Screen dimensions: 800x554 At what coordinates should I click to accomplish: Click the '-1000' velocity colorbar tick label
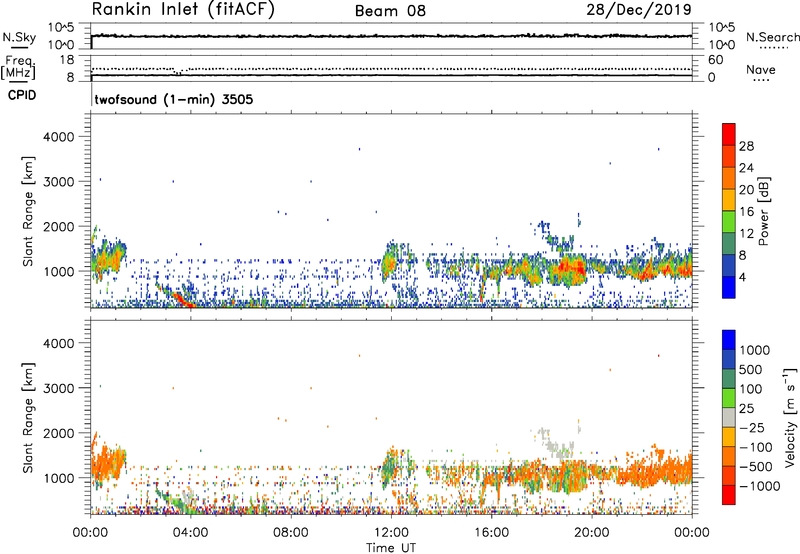point(759,486)
